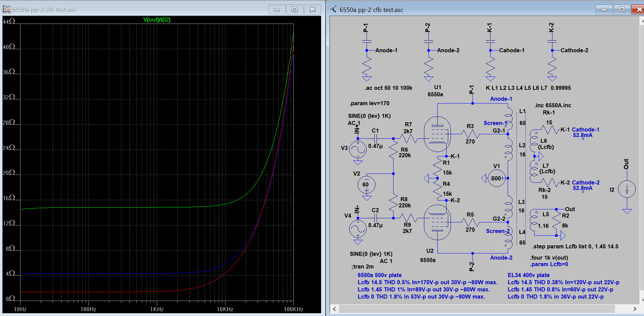Select cathode feedback inductor L6
Viewport: 644px width, 316px height.
(533, 141)
